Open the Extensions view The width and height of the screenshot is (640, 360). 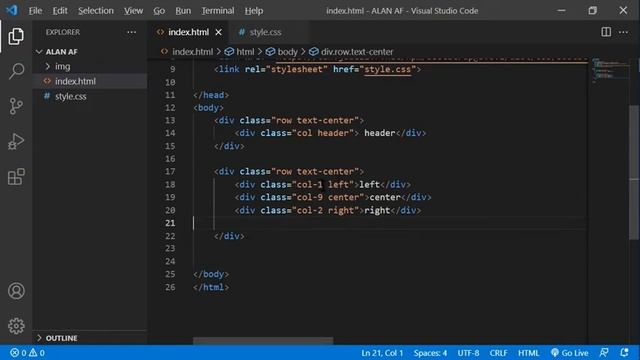[16, 176]
